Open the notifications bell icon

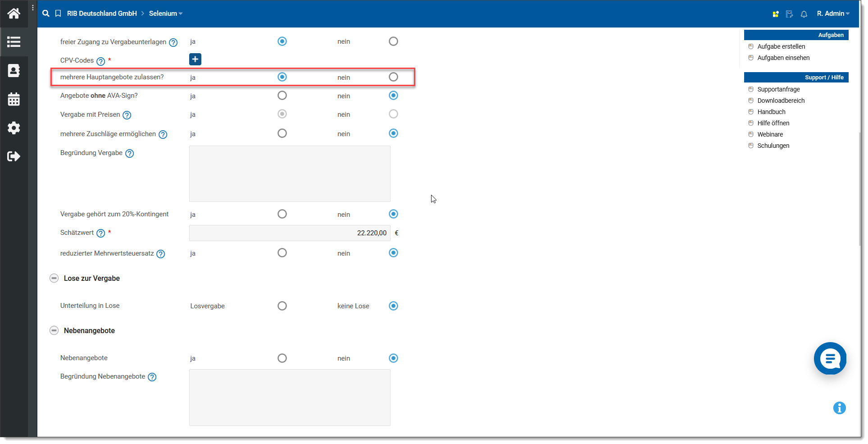coord(804,14)
